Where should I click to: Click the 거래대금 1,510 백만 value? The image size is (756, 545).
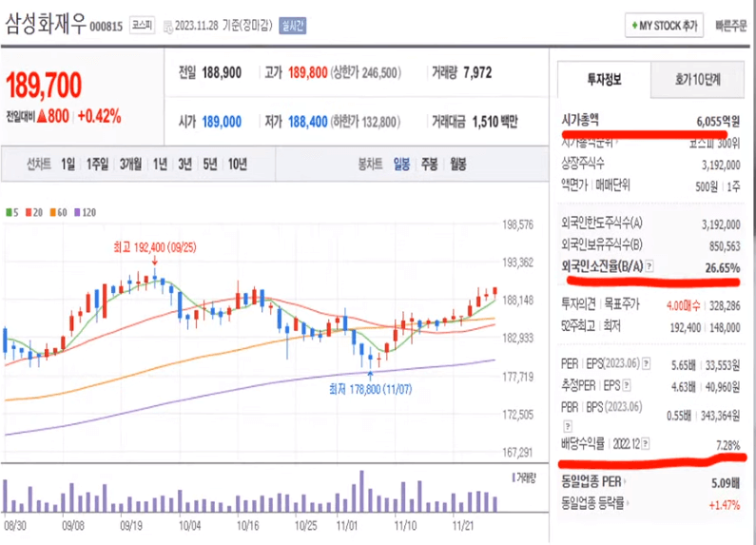[x=494, y=122]
